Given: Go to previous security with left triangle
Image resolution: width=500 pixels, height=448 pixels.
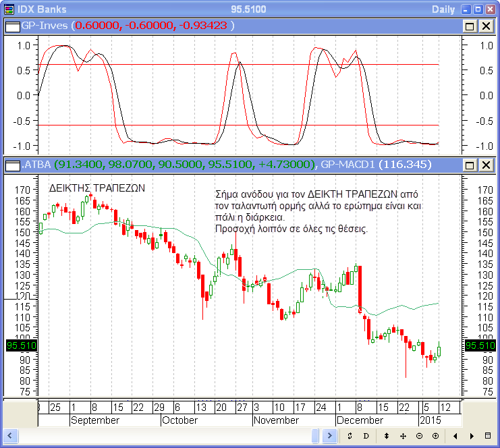Looking at the screenshot, I should [455, 436].
